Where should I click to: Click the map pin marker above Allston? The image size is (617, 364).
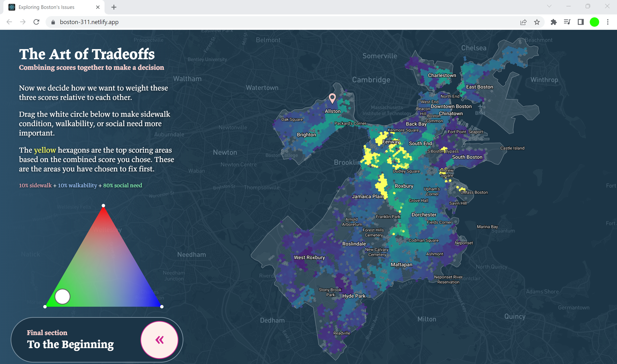click(332, 98)
